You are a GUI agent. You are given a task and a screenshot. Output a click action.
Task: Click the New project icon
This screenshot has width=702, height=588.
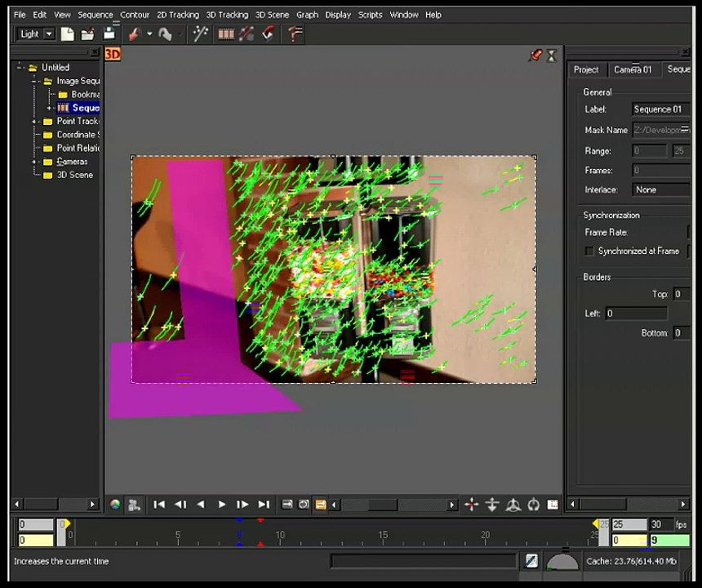pyautogui.click(x=67, y=34)
